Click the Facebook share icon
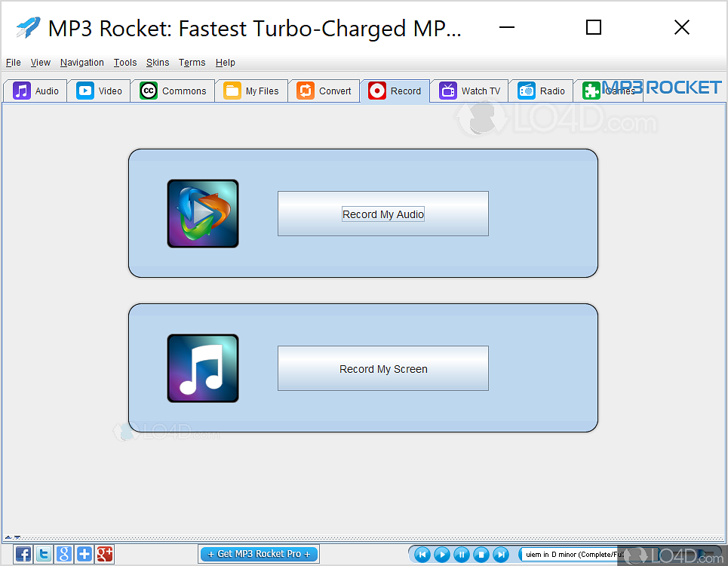The height and width of the screenshot is (566, 728). pos(23,554)
